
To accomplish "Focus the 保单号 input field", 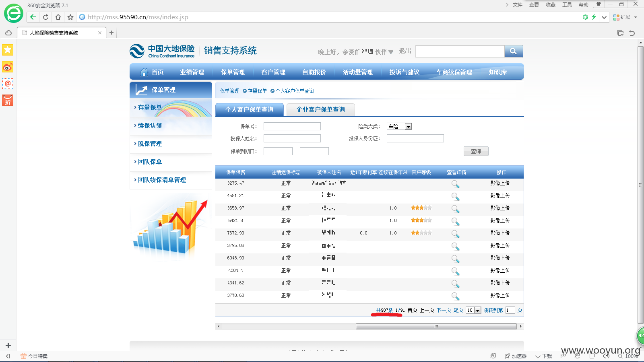I will tap(292, 126).
